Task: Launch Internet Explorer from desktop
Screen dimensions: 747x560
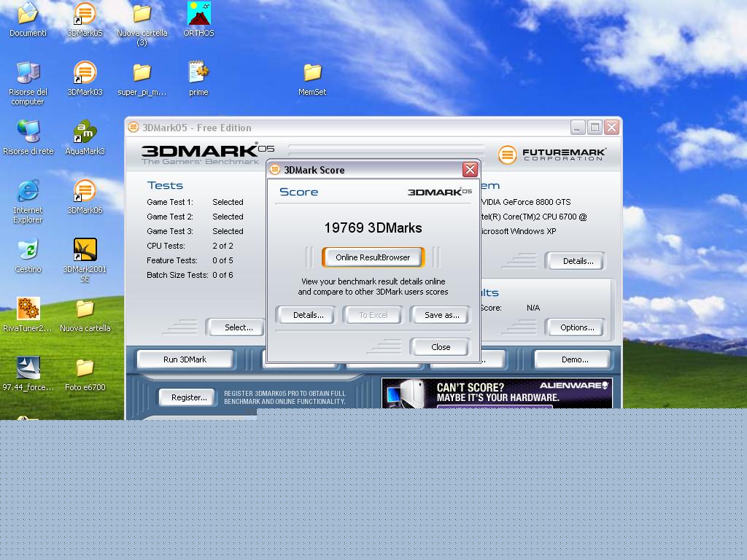Action: point(28,201)
